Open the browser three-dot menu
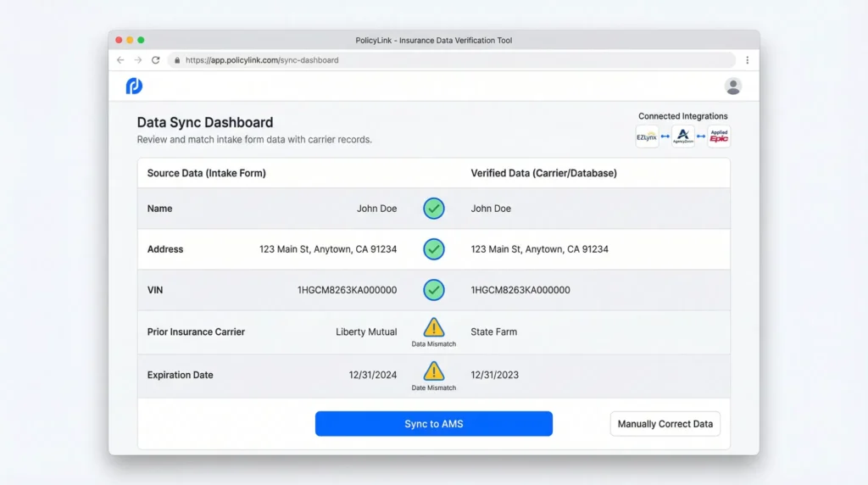 click(x=747, y=60)
